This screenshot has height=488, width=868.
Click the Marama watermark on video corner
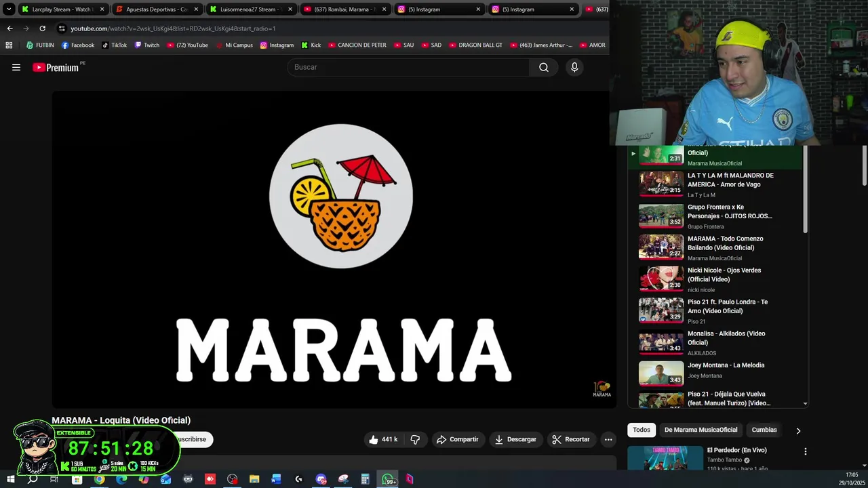click(x=601, y=389)
